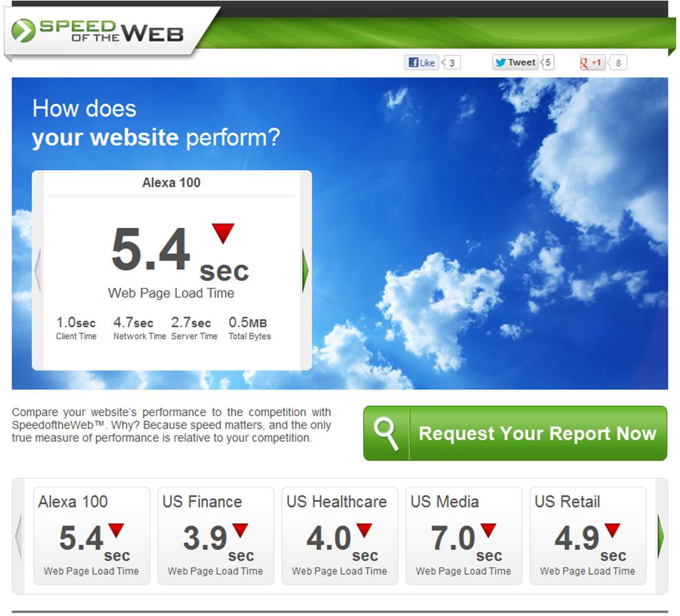Image resolution: width=680 pixels, height=616 pixels.
Task: Select the US Finance card
Action: pos(215,536)
